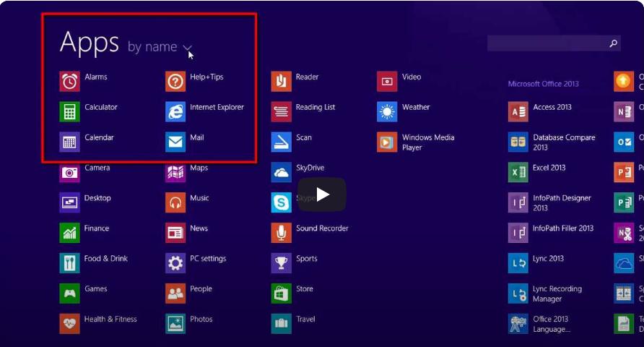Open the Calendar app icon
The width and height of the screenshot is (644, 347).
(x=69, y=142)
